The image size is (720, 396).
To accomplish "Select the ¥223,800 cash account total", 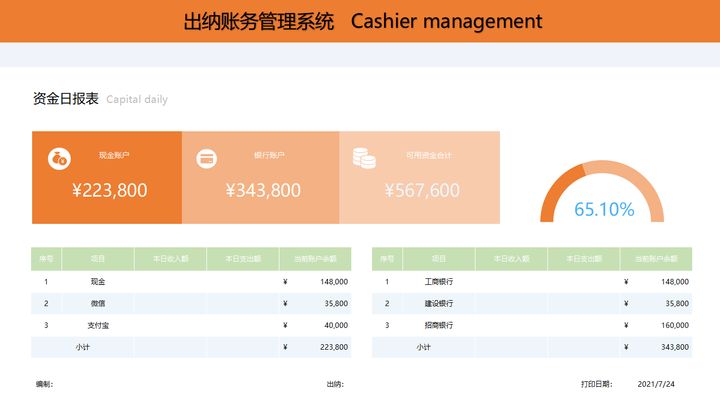I will click(110, 190).
